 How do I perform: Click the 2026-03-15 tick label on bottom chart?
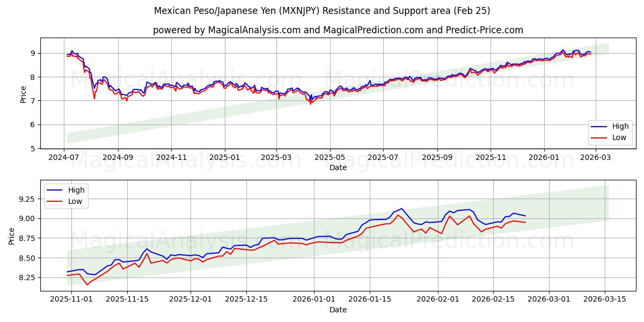(x=605, y=298)
